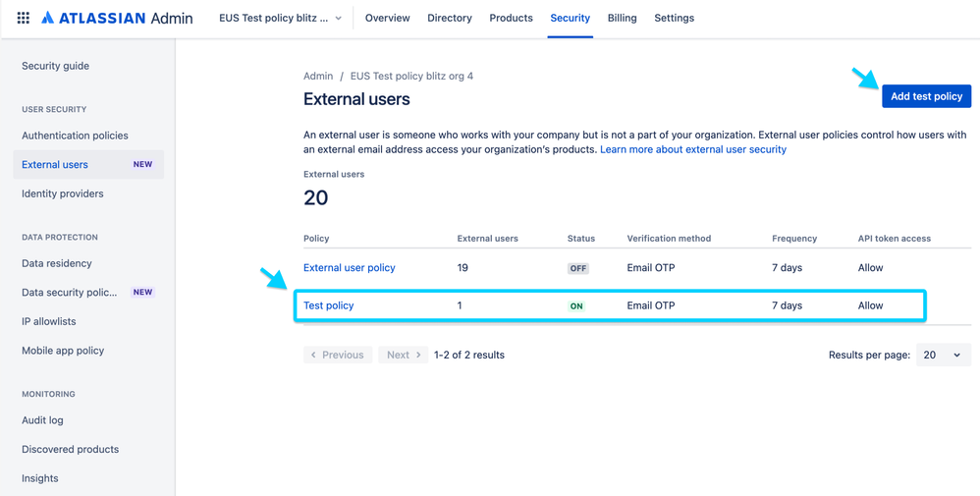Open the Directory tab
The height and width of the screenshot is (496, 980).
coord(450,18)
